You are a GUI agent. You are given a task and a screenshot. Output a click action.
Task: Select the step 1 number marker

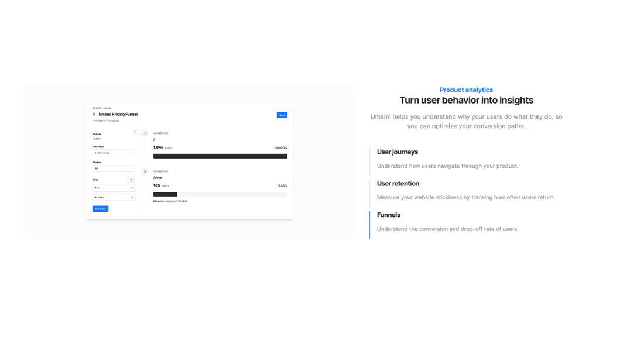[x=145, y=133]
